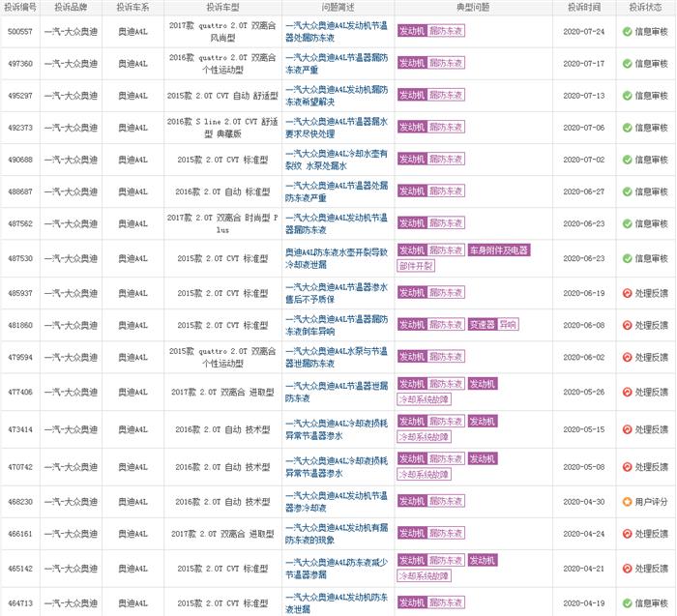Open complaint description link for row 487530

[x=337, y=258]
